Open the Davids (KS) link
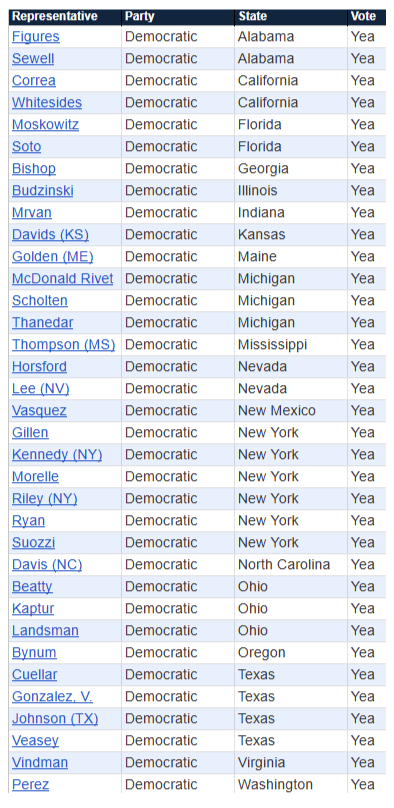The image size is (394, 808). 50,234
